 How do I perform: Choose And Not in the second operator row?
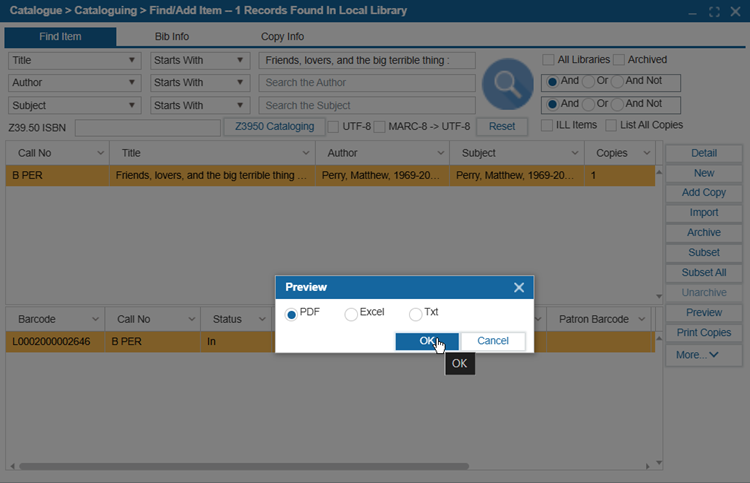click(618, 104)
